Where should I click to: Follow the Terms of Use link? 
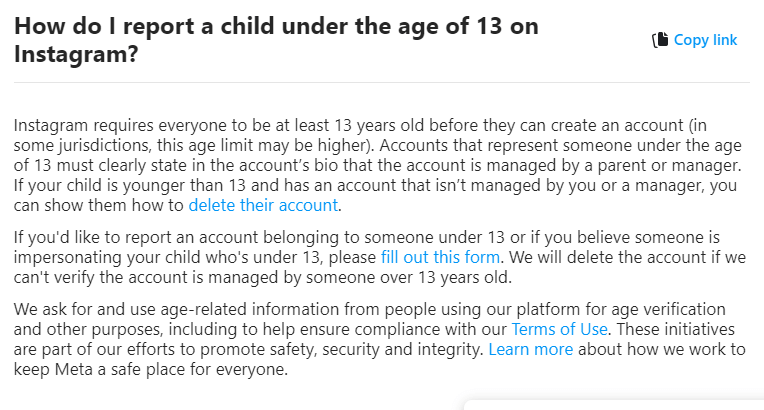[x=559, y=329]
